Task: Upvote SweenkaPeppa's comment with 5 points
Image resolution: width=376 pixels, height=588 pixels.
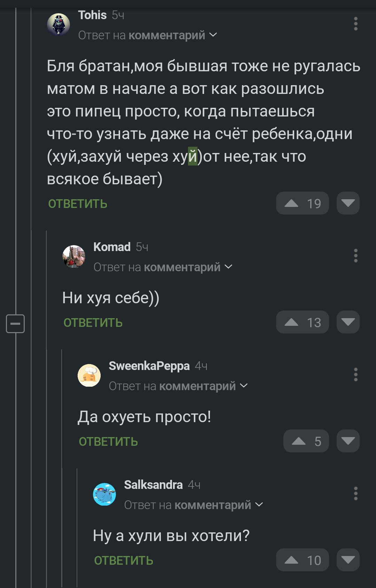Action: (x=306, y=441)
